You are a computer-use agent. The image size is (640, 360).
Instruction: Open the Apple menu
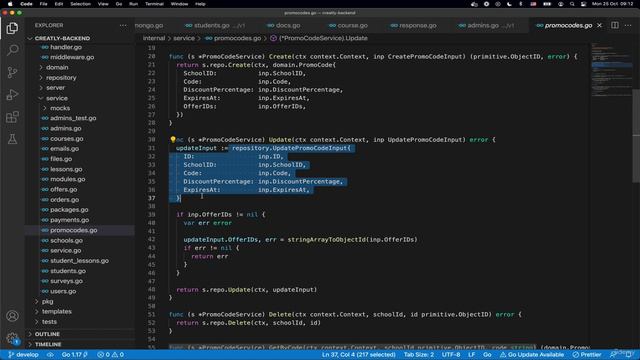coord(10,4)
